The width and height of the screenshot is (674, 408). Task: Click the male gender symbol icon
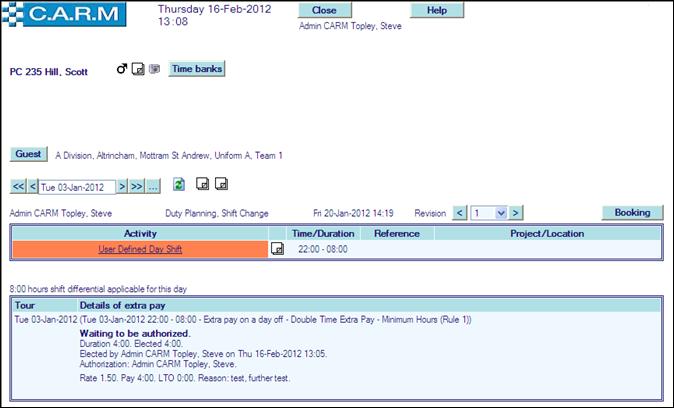122,69
